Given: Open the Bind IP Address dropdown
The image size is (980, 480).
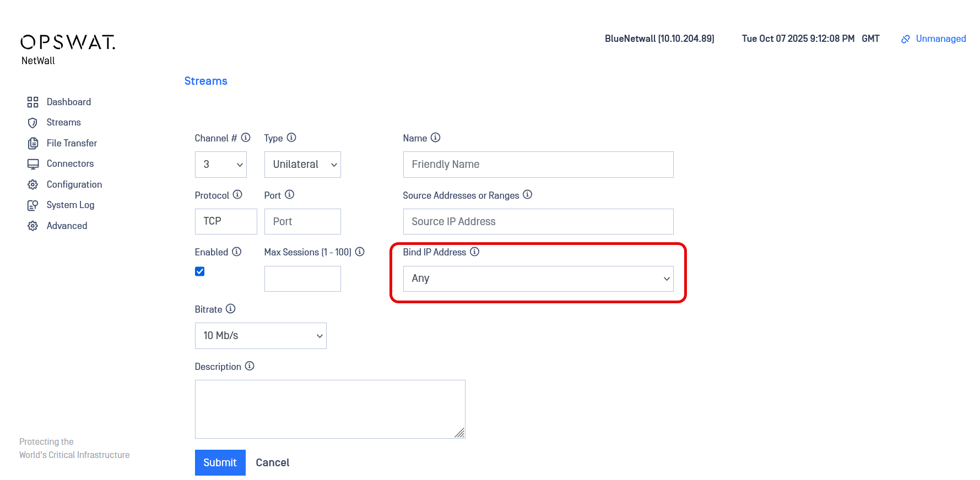Looking at the screenshot, I should [538, 279].
